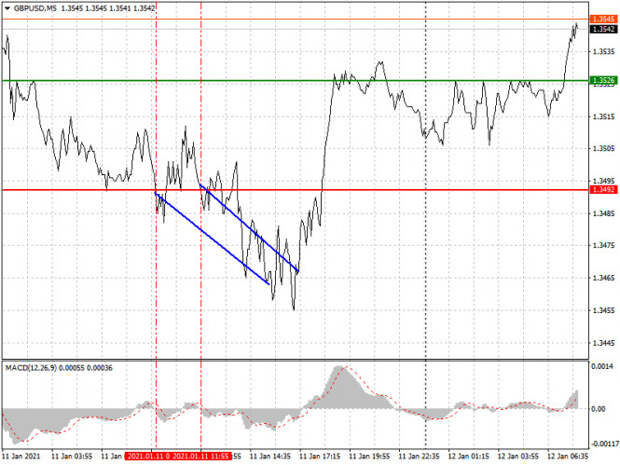Click the 12 Jan 06:35 time axis label
The width and height of the screenshot is (620, 465).
(x=565, y=456)
